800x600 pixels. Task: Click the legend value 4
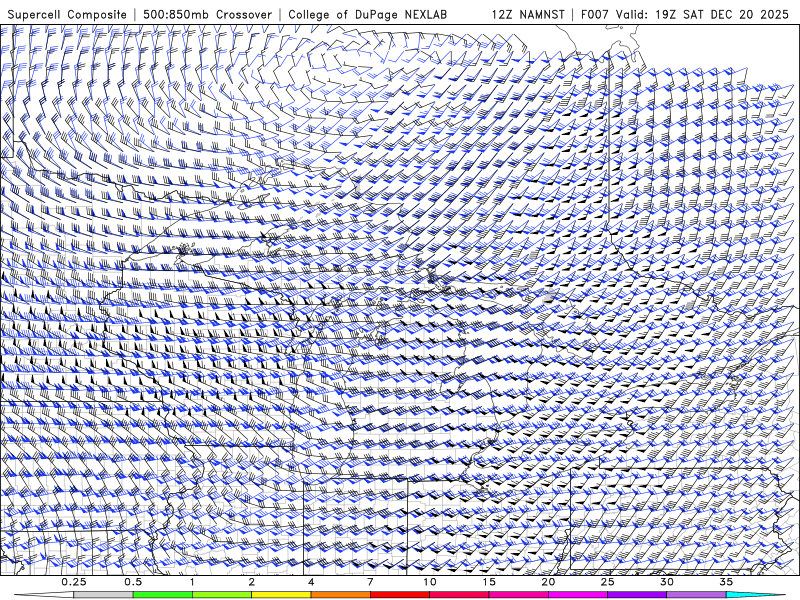coord(311,582)
